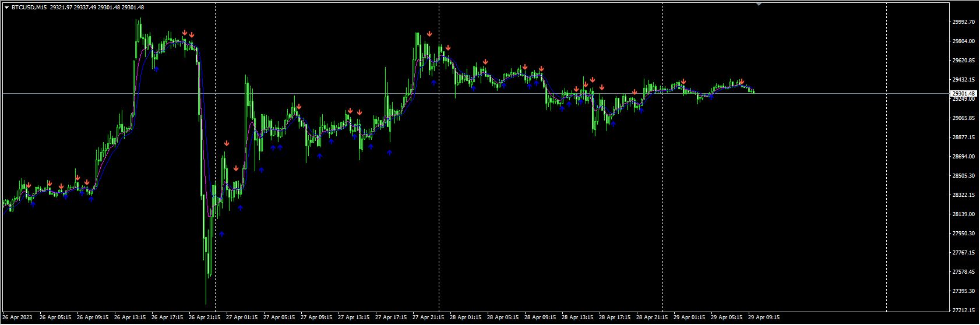This screenshot has height=325, width=980.
Task: Click the BTCUSD,M15 symbol title text
Action: [29, 8]
